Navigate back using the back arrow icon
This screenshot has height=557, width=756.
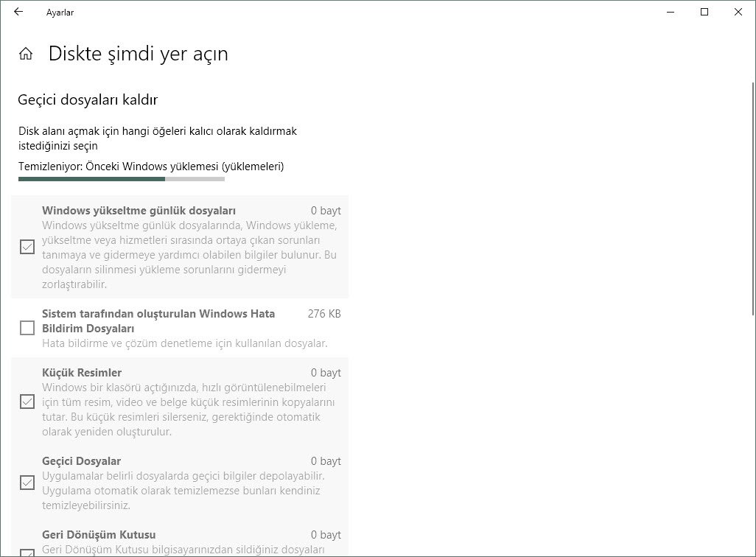click(17, 12)
